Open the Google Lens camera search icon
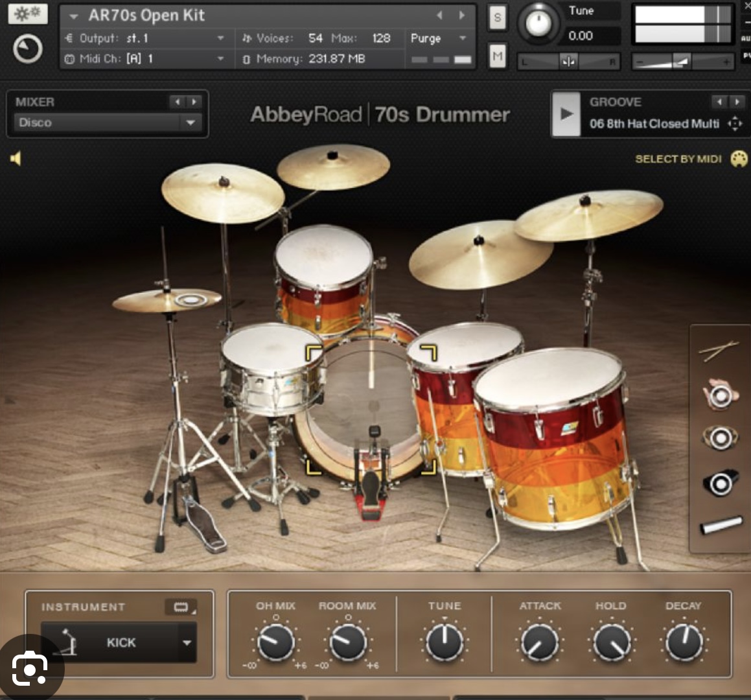The image size is (751, 700). coord(29,668)
